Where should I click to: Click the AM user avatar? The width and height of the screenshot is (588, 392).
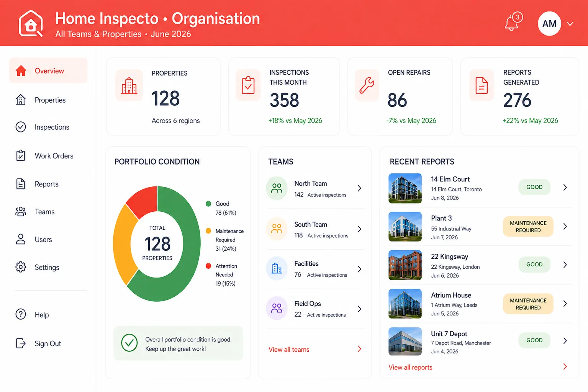(x=549, y=24)
